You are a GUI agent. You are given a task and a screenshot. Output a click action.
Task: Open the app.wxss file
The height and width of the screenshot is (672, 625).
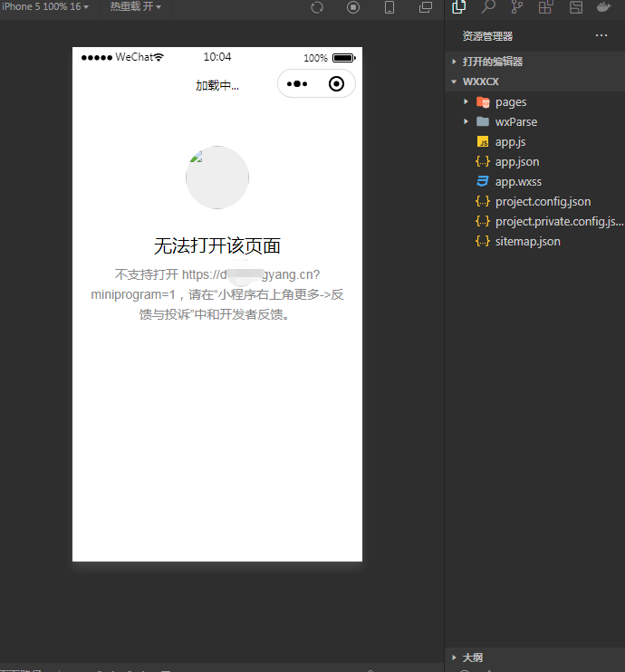pyautogui.click(x=534, y=182)
